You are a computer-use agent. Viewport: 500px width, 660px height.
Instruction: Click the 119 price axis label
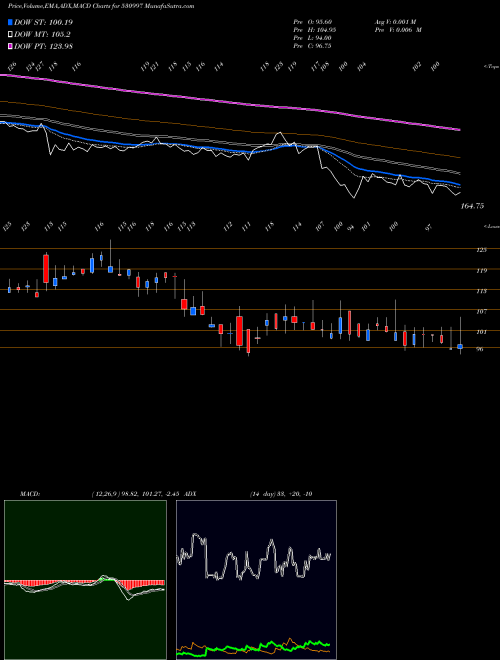pyautogui.click(x=481, y=271)
